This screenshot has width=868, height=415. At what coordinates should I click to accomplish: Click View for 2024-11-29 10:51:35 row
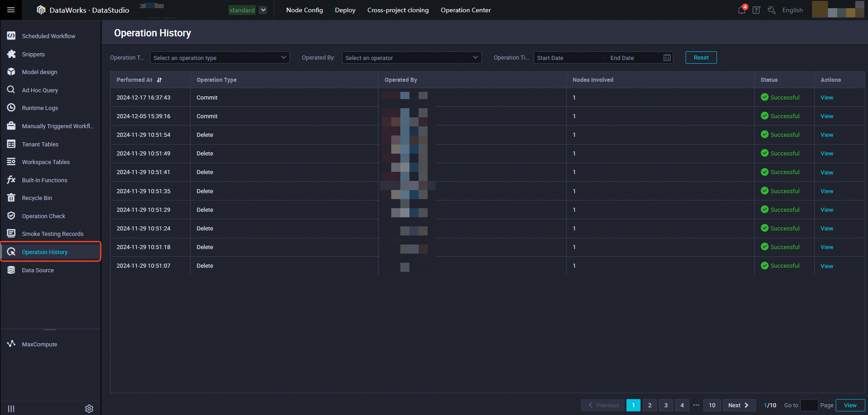click(827, 191)
